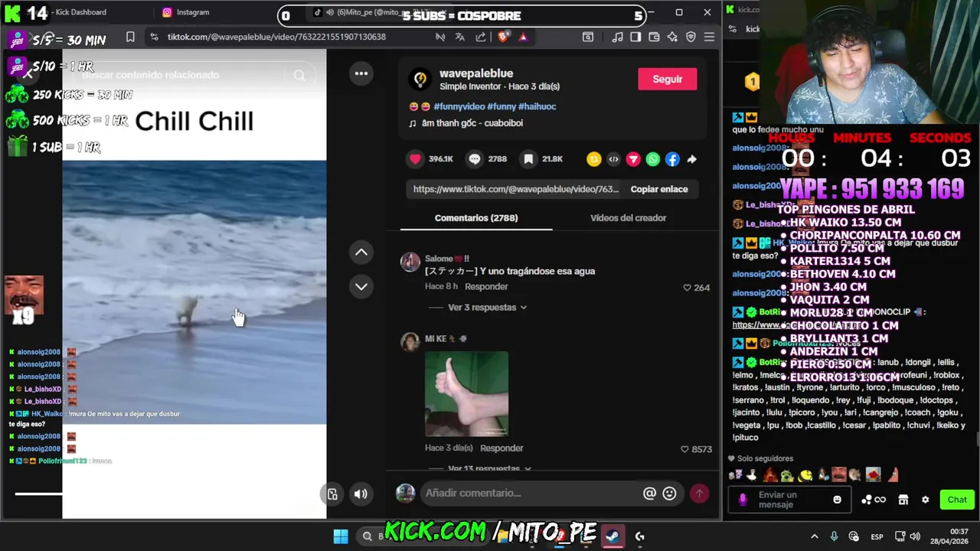Image resolution: width=980 pixels, height=551 pixels.
Task: Open wavepaleblue profile name
Action: click(x=476, y=73)
